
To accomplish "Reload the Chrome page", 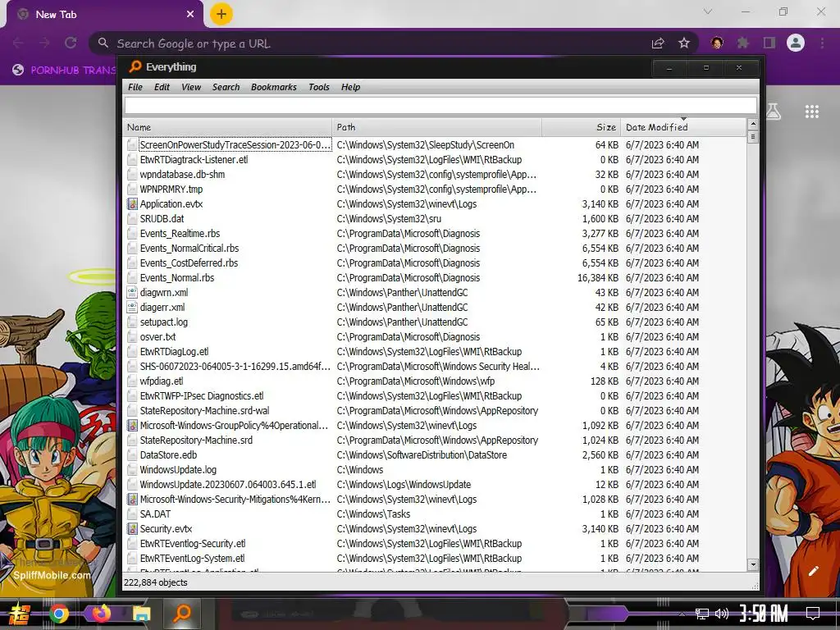I will pos(71,43).
